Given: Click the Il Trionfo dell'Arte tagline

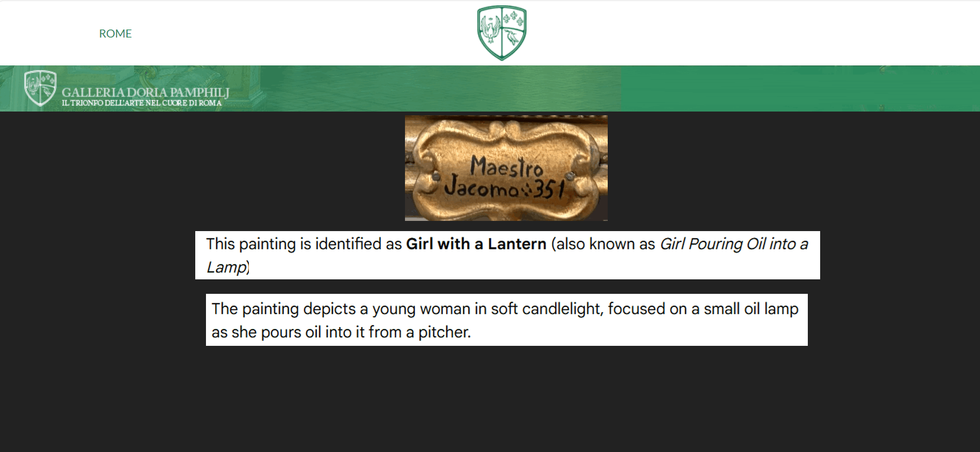Looking at the screenshot, I should [142, 103].
